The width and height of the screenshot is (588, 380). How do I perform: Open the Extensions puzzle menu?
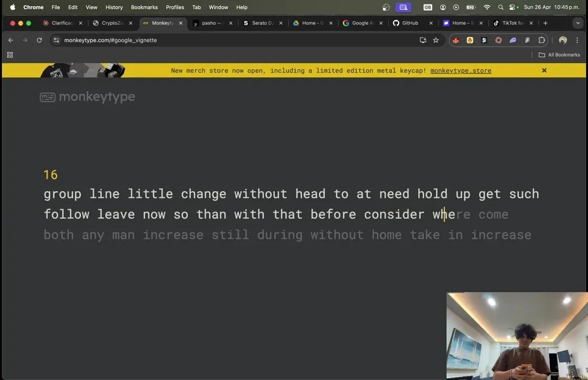click(x=542, y=40)
